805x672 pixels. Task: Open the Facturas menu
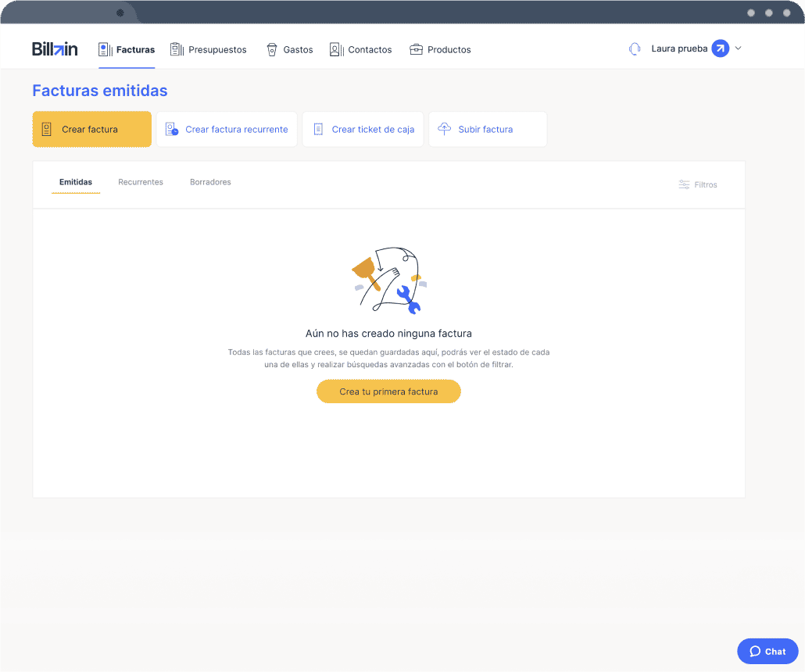coord(127,50)
